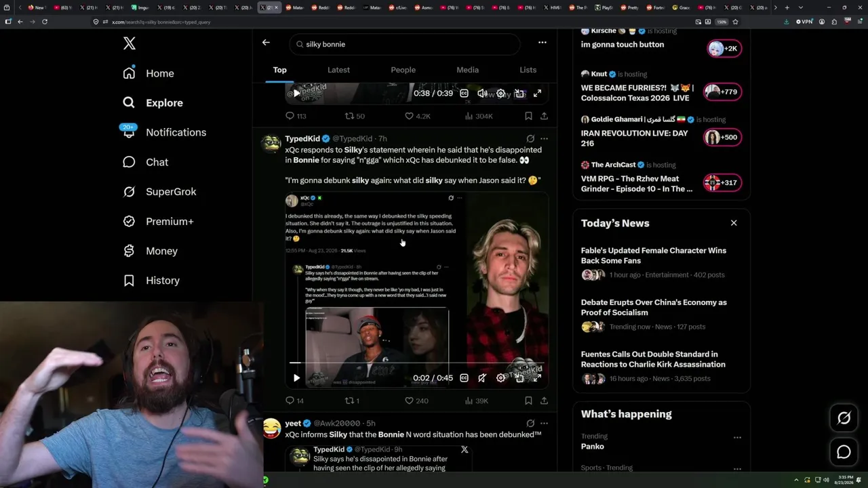Open more options on yeet's post

point(544,423)
